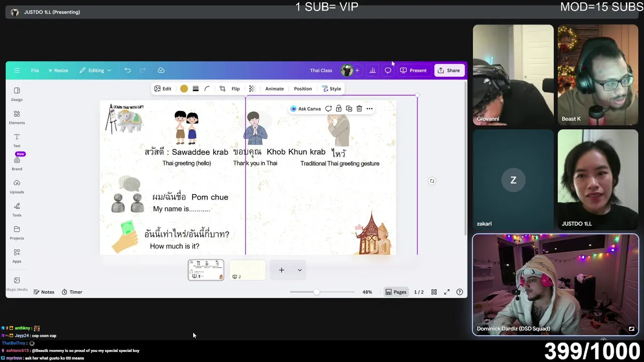
Task: Check the cloud save status icon
Action: tap(161, 70)
